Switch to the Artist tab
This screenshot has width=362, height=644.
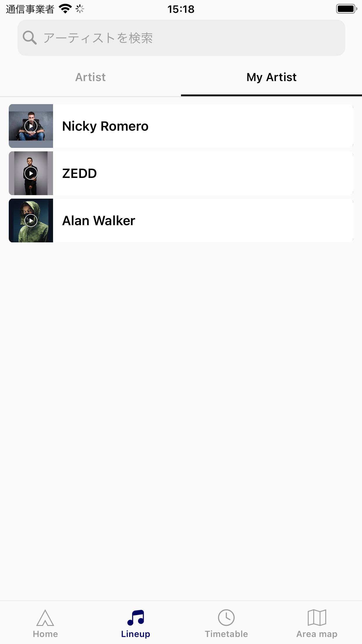click(90, 77)
